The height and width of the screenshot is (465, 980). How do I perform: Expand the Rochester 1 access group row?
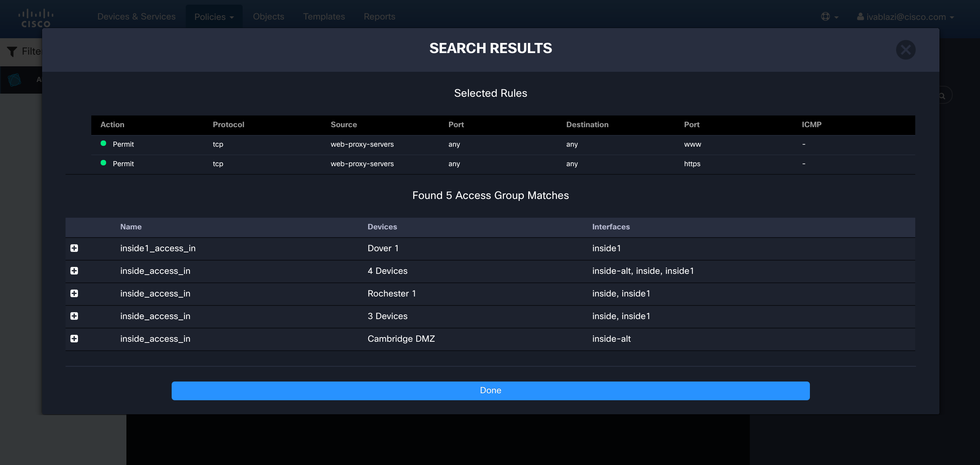pyautogui.click(x=74, y=293)
